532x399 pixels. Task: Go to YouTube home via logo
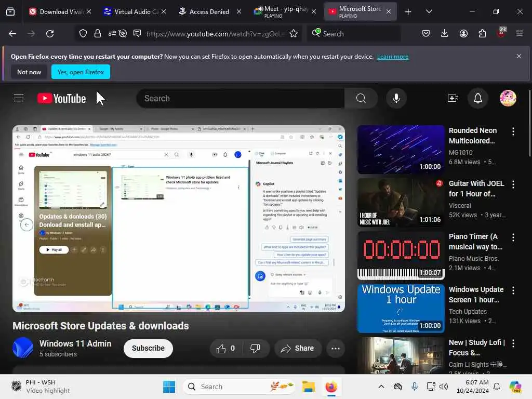coord(61,98)
